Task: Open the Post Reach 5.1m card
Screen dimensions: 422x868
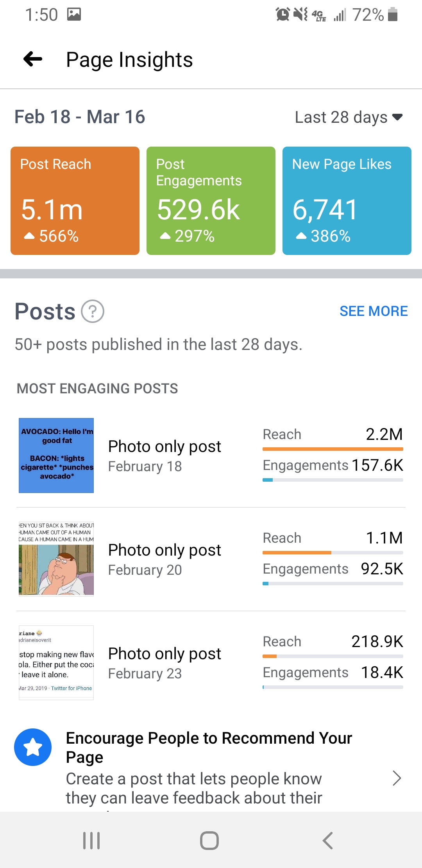Action: pyautogui.click(x=75, y=201)
